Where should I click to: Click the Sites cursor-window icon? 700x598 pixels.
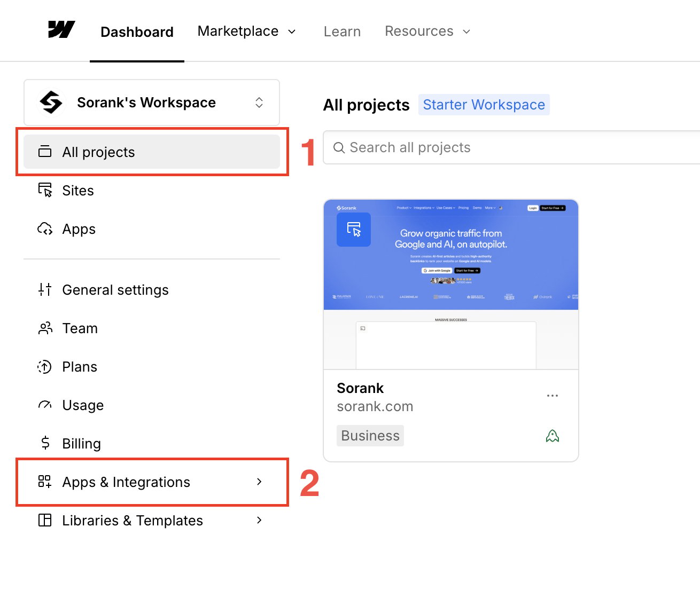45,190
